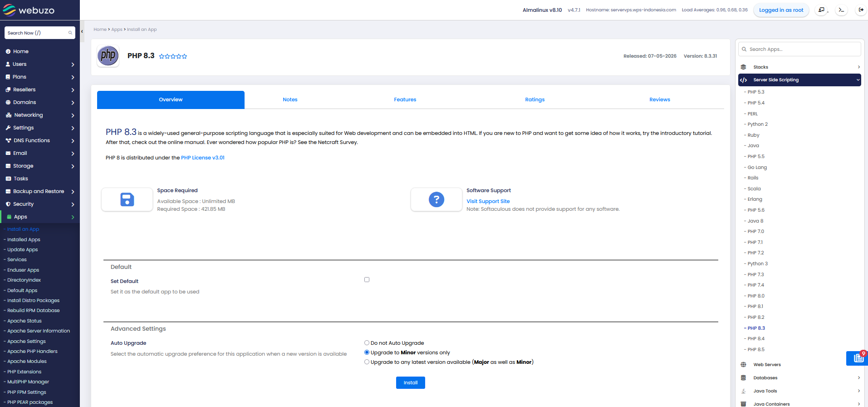Open MultiPHP Manager in sidebar
The image size is (868, 407).
[28, 382]
